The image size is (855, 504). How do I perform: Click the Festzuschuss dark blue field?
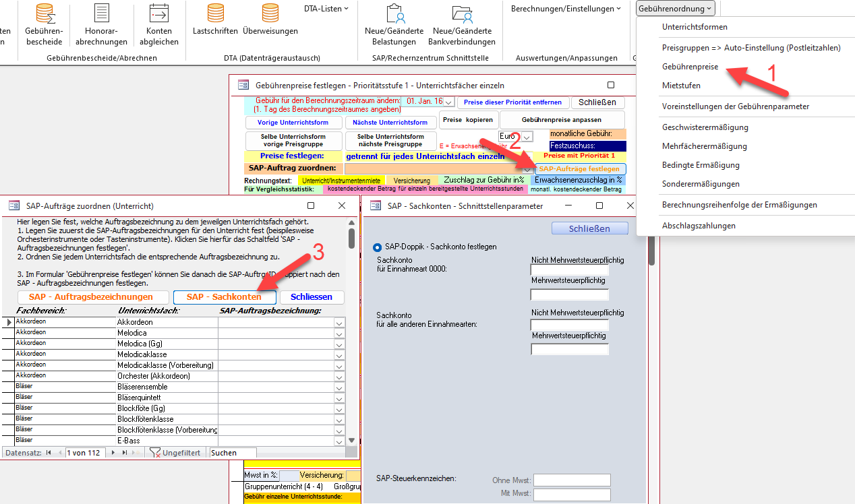[x=587, y=146]
